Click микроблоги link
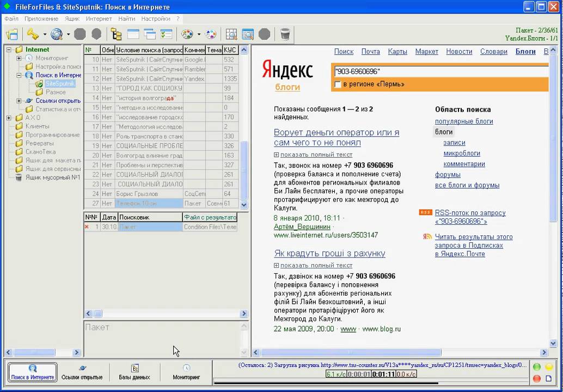This screenshot has width=563, height=392. point(462,154)
